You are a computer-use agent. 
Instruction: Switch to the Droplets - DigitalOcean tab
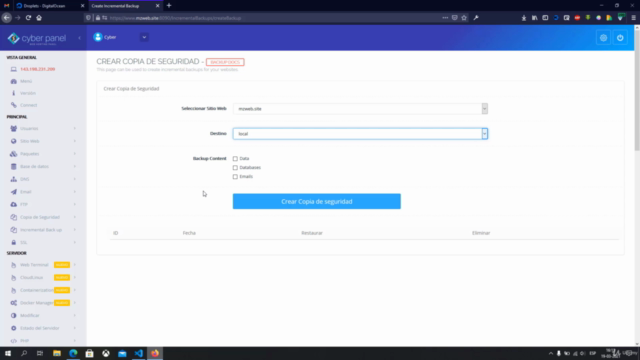(x=50, y=6)
